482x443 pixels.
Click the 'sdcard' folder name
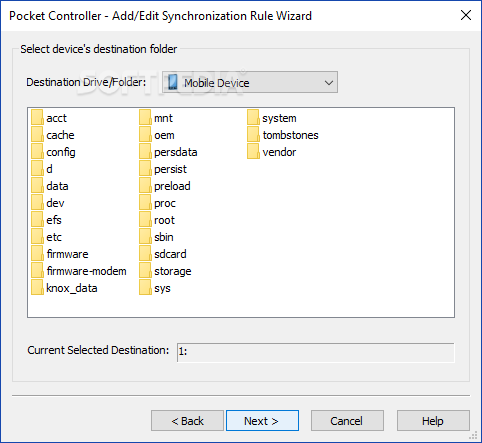click(x=170, y=254)
